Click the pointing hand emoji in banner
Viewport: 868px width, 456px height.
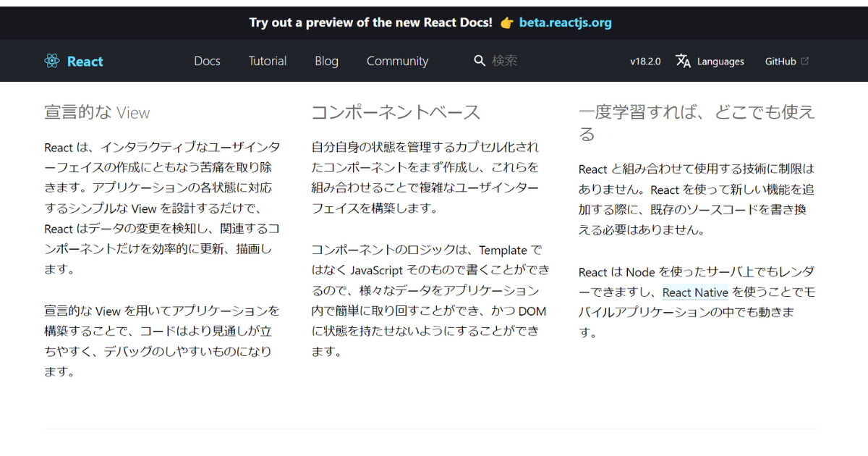tap(506, 22)
